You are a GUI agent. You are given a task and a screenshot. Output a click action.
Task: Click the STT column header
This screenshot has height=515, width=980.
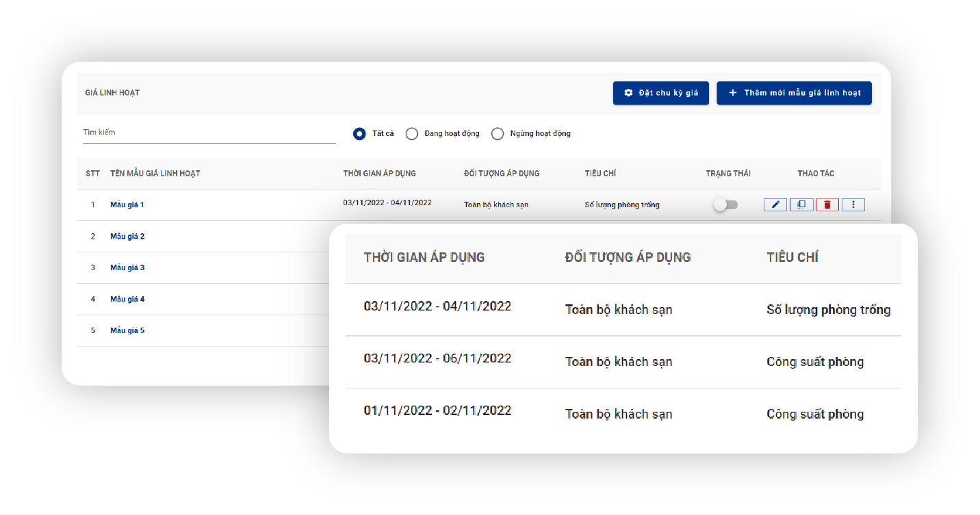tap(92, 174)
